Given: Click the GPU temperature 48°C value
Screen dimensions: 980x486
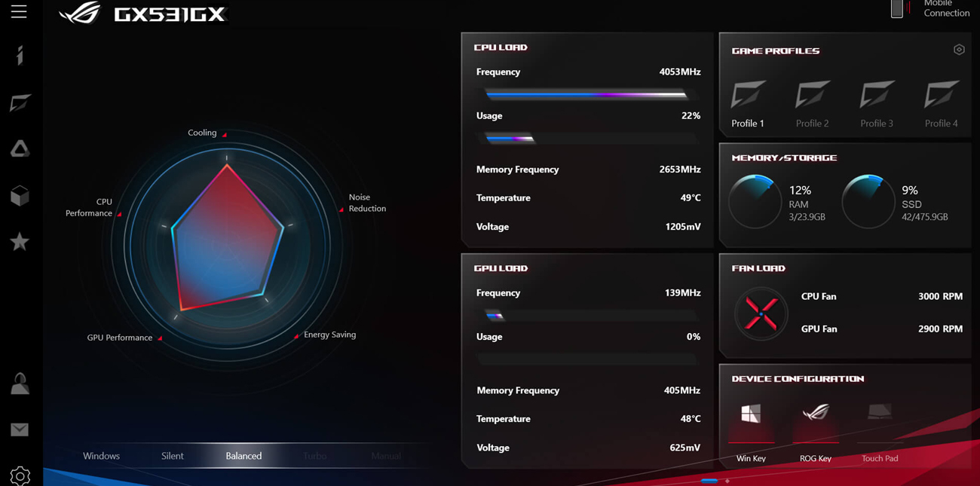Looking at the screenshot, I should 691,418.
